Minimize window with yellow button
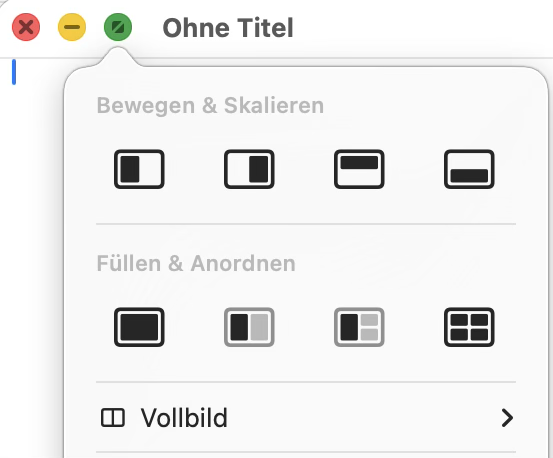This screenshot has height=458, width=553. coord(72,27)
